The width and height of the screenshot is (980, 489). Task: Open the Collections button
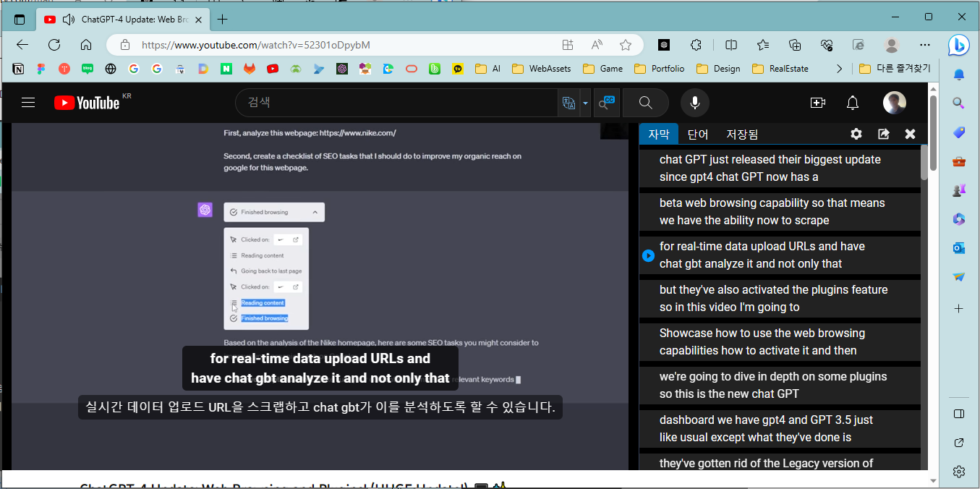pyautogui.click(x=795, y=45)
